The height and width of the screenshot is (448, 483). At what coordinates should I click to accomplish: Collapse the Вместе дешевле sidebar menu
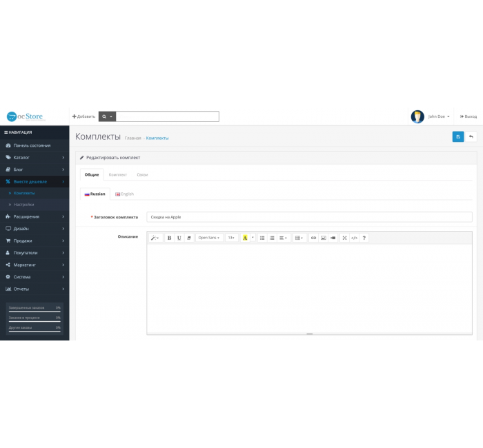(x=34, y=181)
